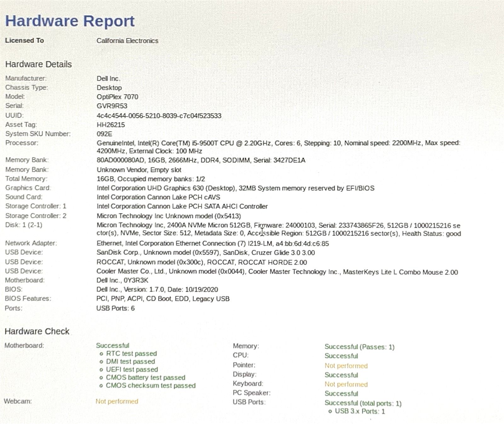504x424 pixels.
Task: Select memory result Successful (Passes: 1)
Action: coord(359,347)
